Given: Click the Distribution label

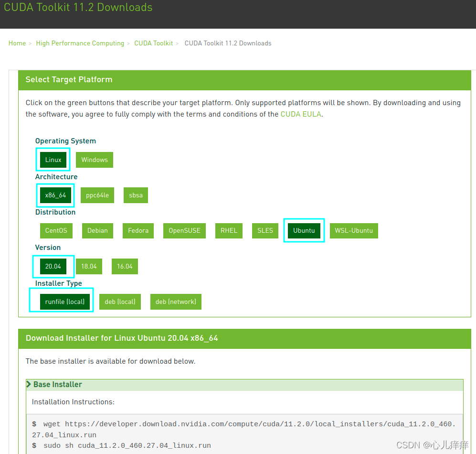Looking at the screenshot, I should [x=55, y=212].
